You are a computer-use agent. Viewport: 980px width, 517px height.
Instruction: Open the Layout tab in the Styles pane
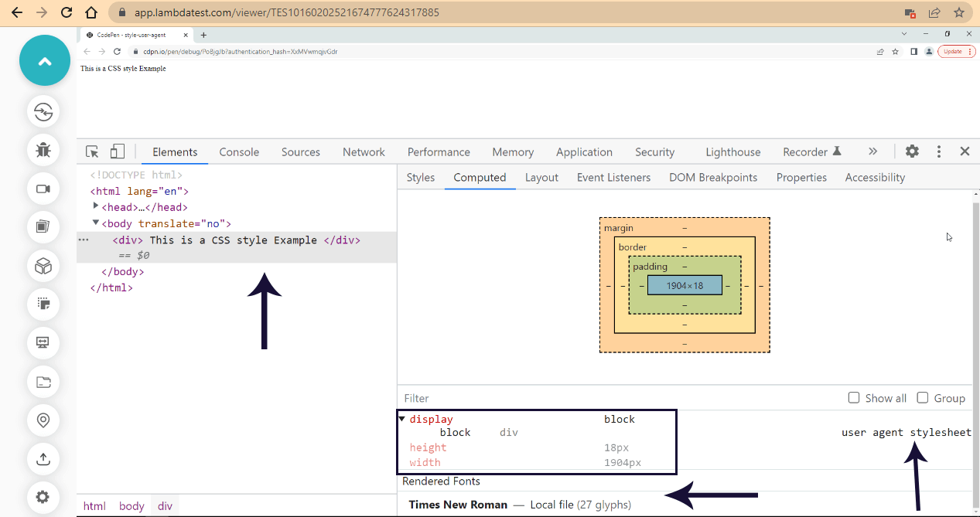(x=541, y=177)
